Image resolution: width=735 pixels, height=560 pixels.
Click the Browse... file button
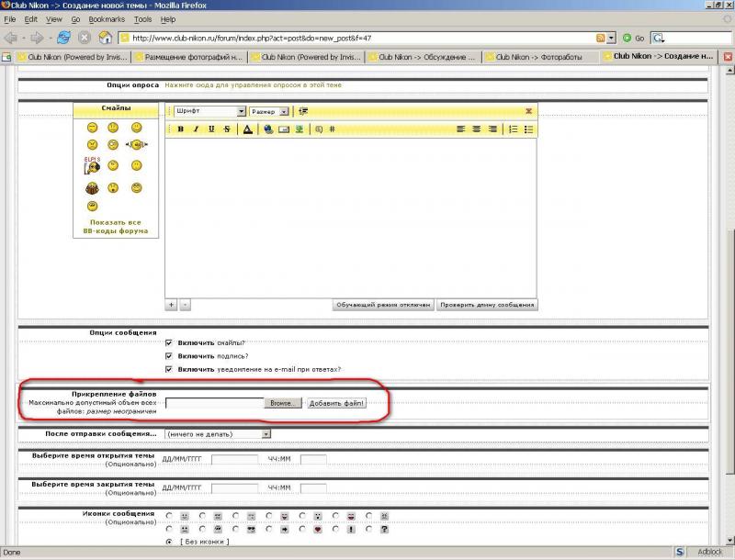coord(283,403)
